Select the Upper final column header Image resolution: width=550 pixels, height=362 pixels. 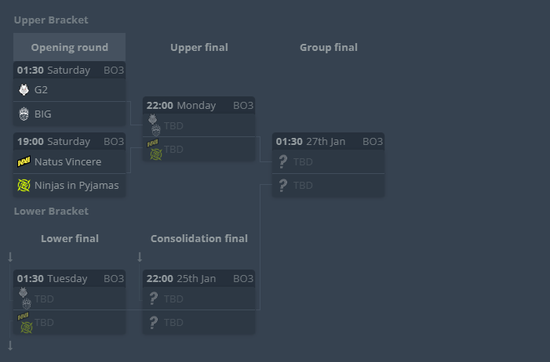coord(199,47)
